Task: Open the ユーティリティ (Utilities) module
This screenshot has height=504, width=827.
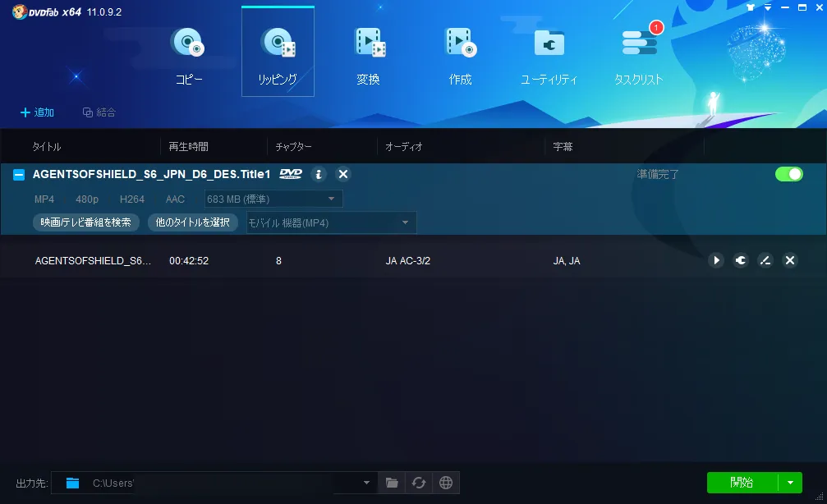Action: pos(549,57)
